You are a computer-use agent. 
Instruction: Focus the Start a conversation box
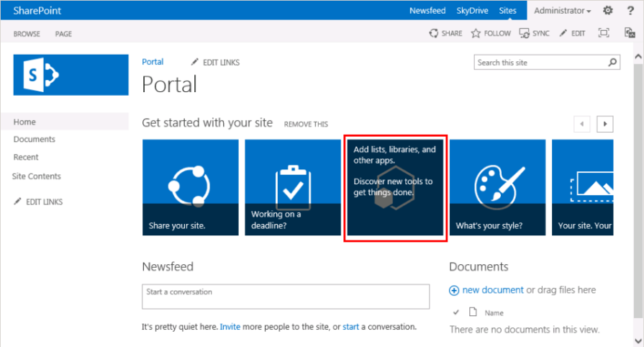(286, 297)
